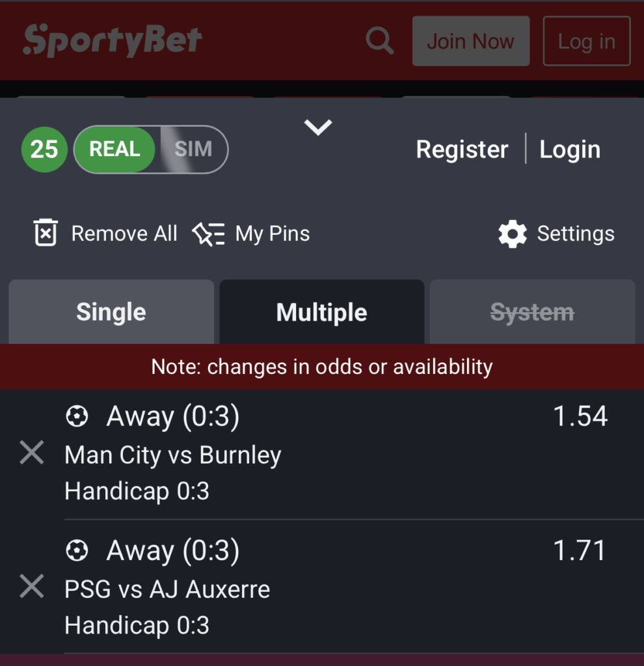Switch to the Single tab
The image size is (644, 666).
111,312
